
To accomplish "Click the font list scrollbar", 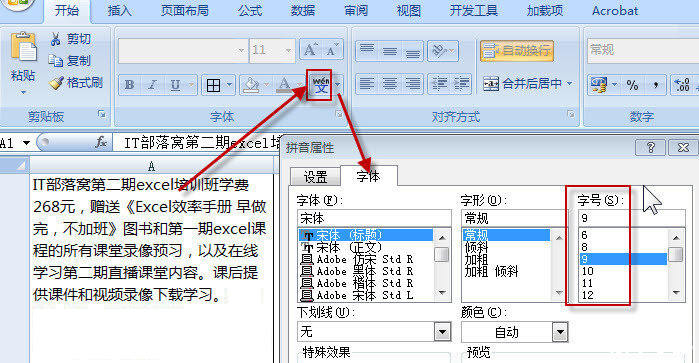I will pos(442,264).
